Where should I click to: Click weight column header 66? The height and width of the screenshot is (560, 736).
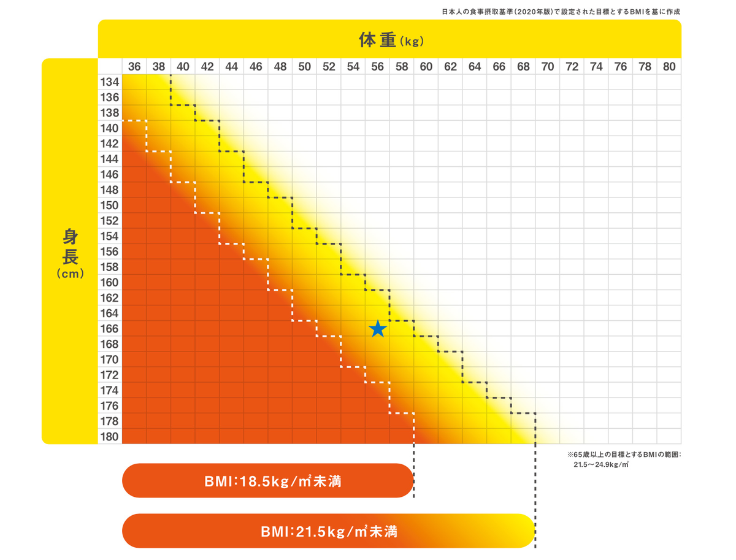(499, 66)
